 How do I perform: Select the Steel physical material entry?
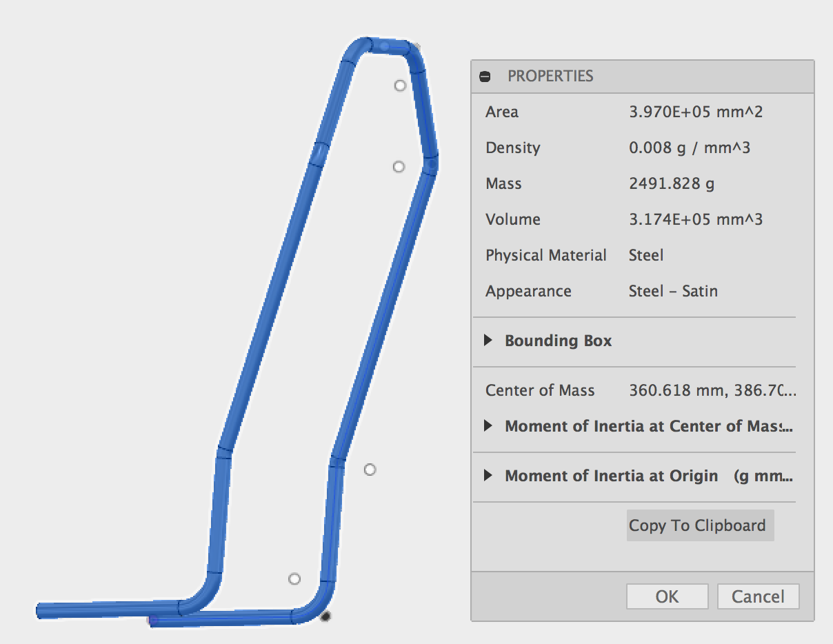[x=645, y=255]
